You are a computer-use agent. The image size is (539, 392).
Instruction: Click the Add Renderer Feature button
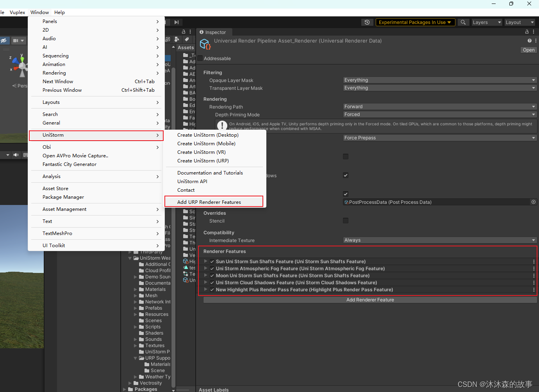[370, 300]
